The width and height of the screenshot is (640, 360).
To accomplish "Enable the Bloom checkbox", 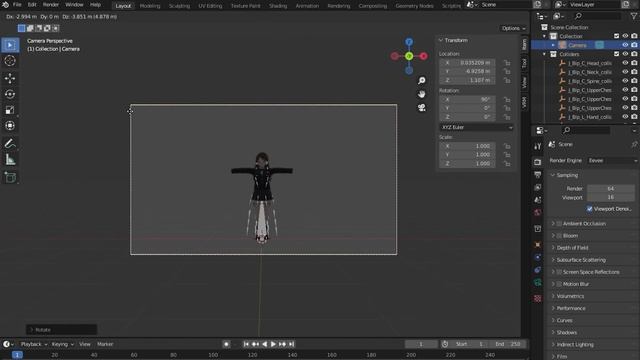I will tap(559, 236).
